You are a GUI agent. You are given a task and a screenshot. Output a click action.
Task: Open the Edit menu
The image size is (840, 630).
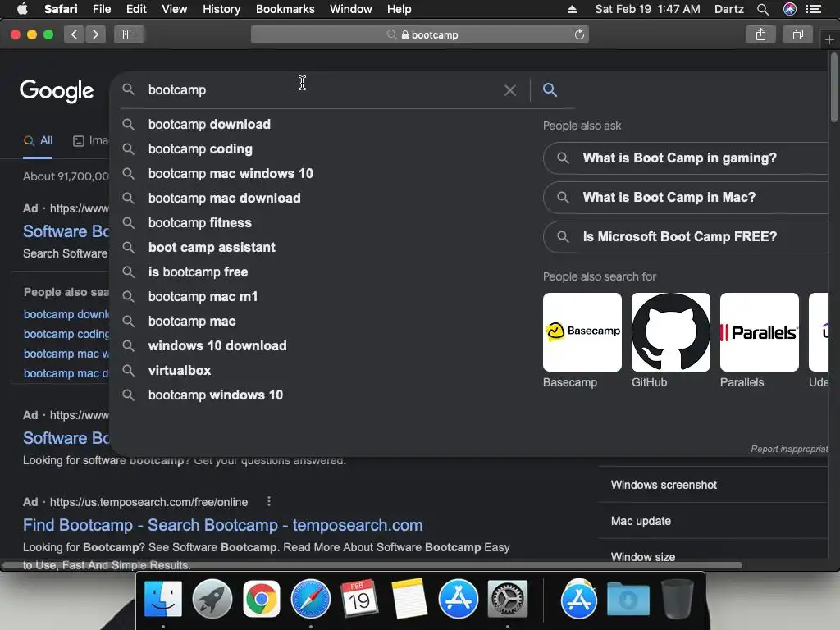136,9
